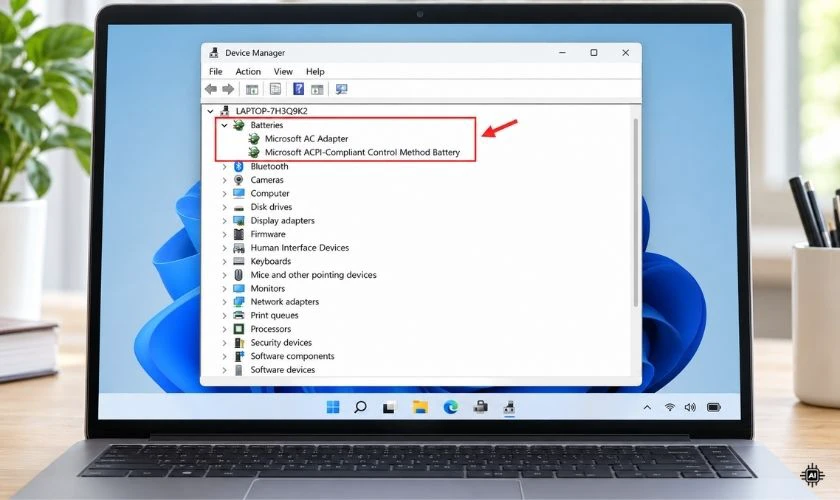Click the mouse icon for pointing devices
The image size is (840, 500).
tap(239, 275)
